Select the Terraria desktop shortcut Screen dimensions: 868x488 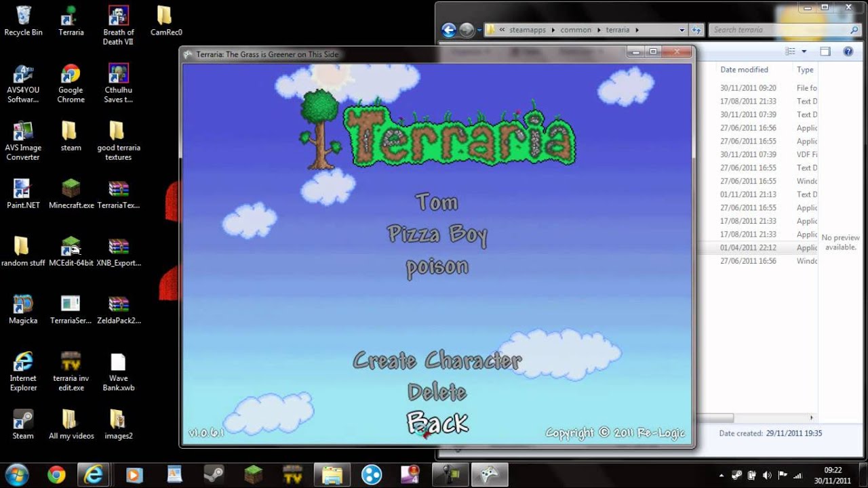[x=71, y=21]
